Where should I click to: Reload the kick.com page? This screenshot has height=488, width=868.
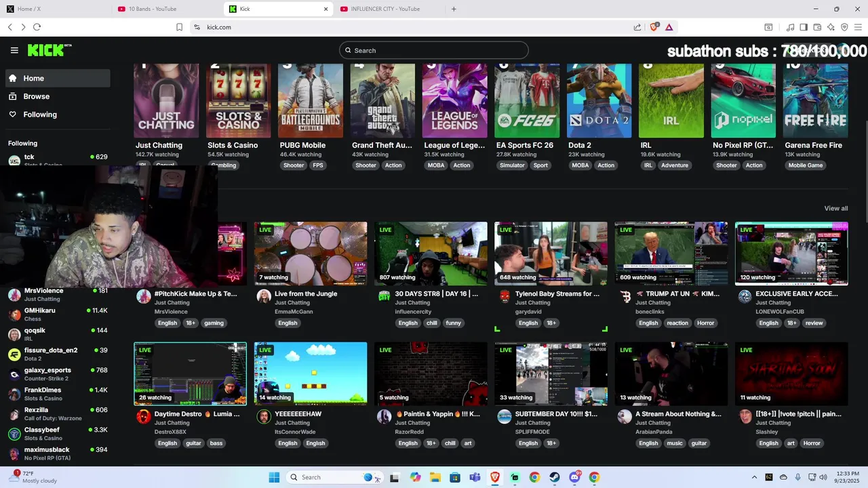pos(37,27)
